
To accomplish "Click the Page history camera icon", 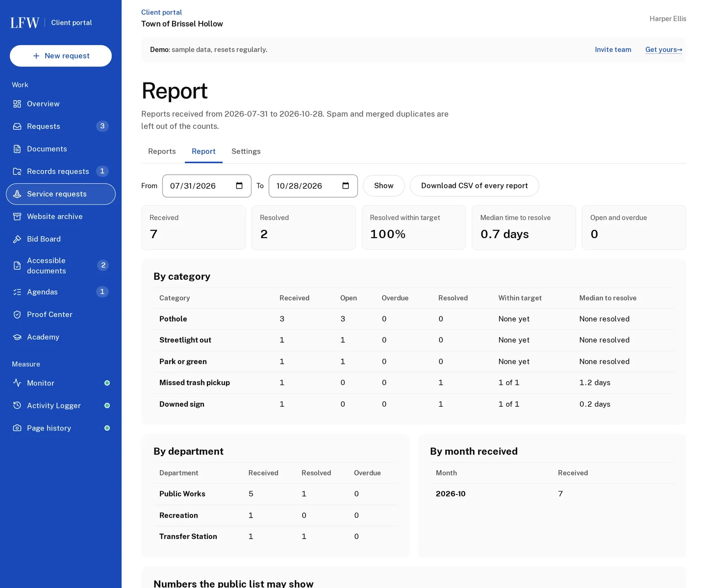I will pyautogui.click(x=17, y=428).
